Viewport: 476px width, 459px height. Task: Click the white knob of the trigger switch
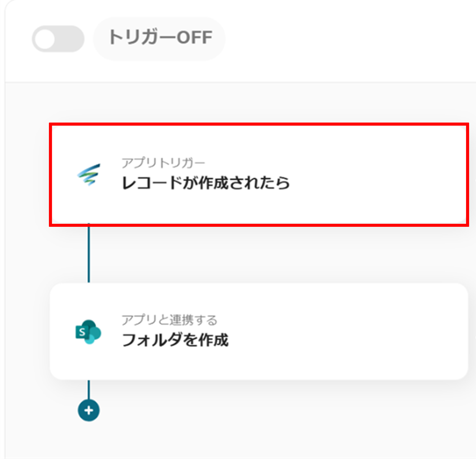tap(45, 39)
